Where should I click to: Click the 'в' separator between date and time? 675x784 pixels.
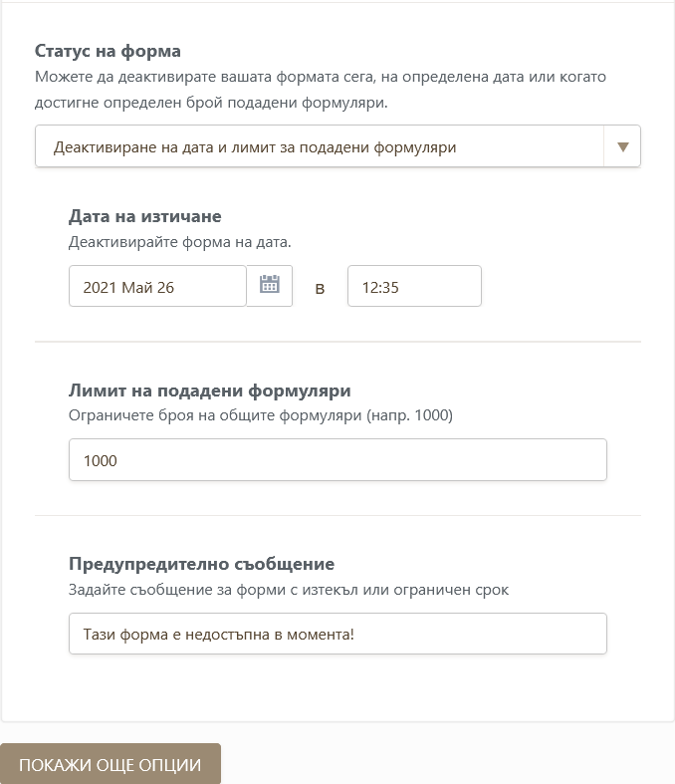[x=320, y=288]
